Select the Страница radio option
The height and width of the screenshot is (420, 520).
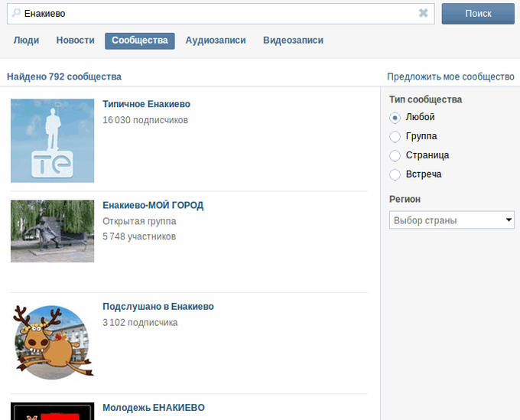[395, 155]
